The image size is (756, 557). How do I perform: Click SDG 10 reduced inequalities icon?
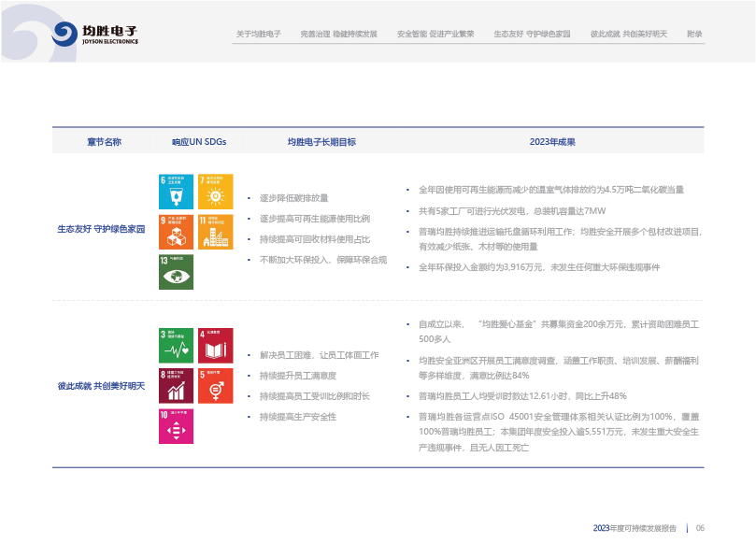click(x=176, y=426)
